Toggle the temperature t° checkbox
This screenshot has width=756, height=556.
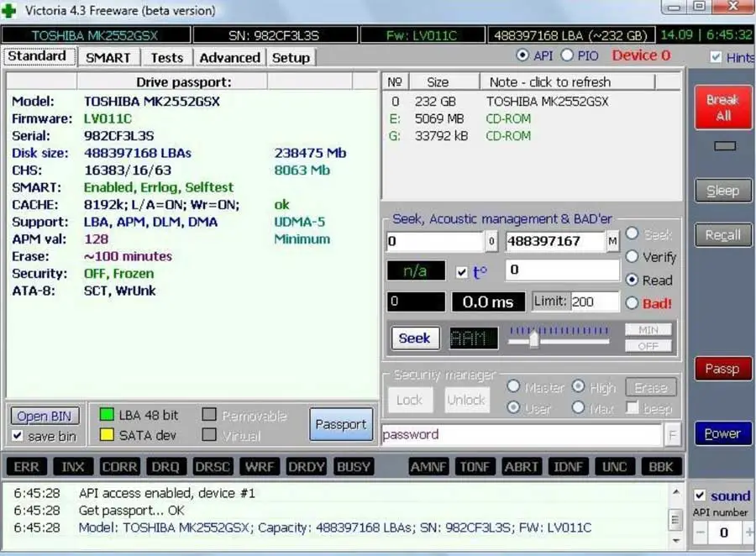coord(461,272)
